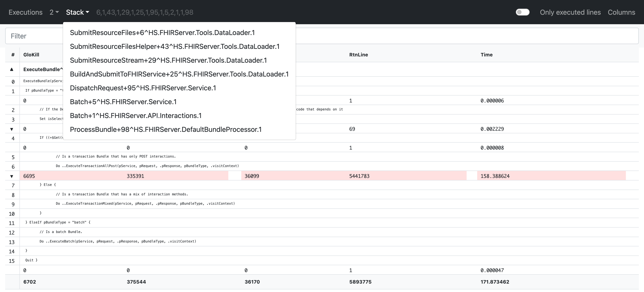Image resolution: width=644 pixels, height=292 pixels.
Task: Toggle the Only executed lines switch
Action: pyautogui.click(x=522, y=12)
